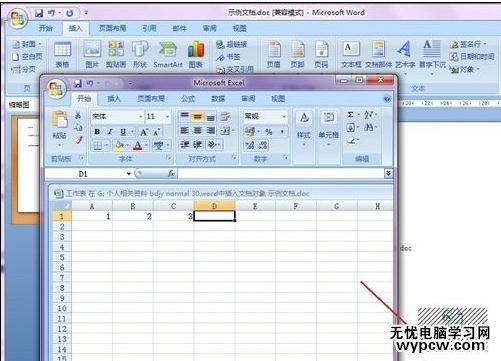Switch to Word Home tab
This screenshot has width=501, height=361.
pos(46,28)
